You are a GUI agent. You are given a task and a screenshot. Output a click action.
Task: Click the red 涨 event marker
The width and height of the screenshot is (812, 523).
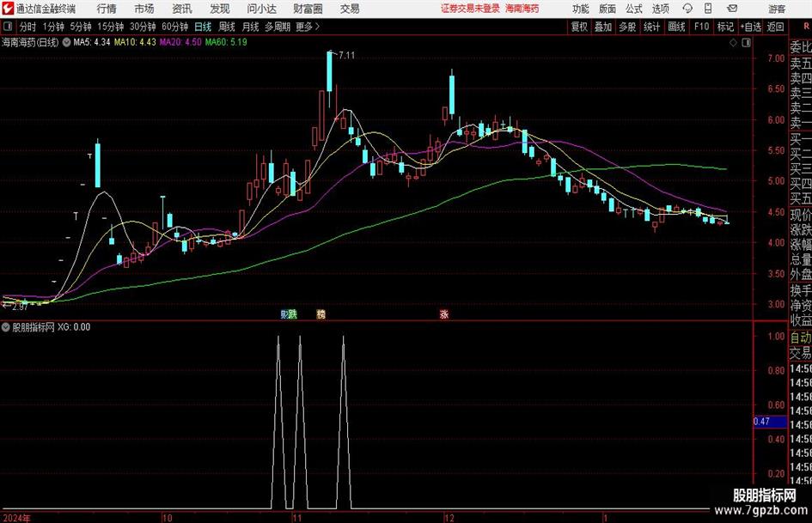pyautogui.click(x=443, y=313)
